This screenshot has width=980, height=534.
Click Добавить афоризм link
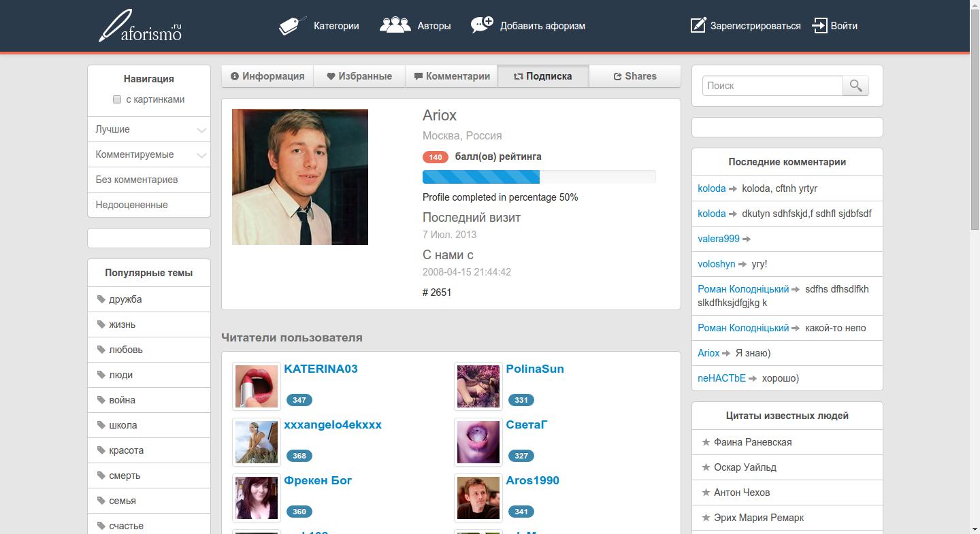coord(542,26)
